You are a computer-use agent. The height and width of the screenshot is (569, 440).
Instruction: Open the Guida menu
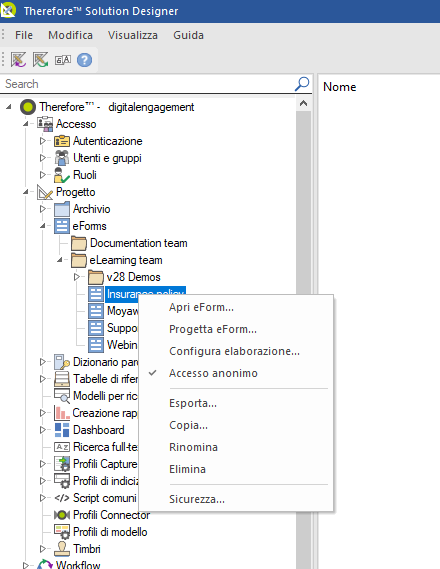coord(188,35)
